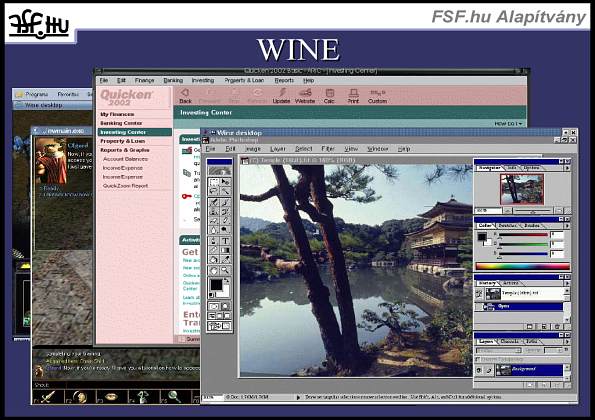Select the Eyedropper tool
595x420 pixels.
pyautogui.click(x=226, y=260)
